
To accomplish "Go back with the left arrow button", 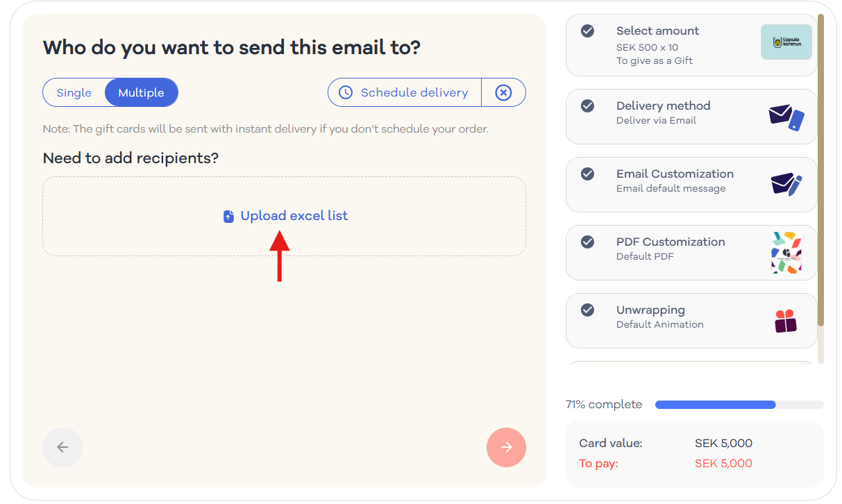I will click(62, 447).
